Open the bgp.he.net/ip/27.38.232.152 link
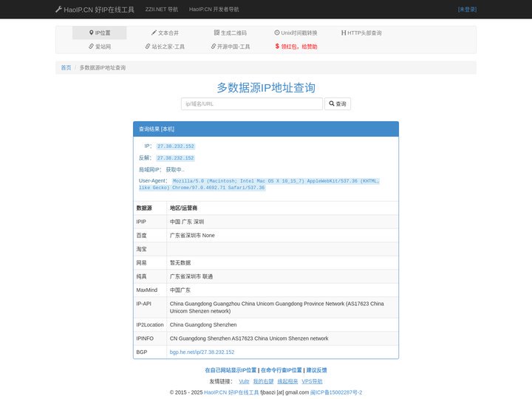Screen dimensions: 532x399 click(x=202, y=352)
